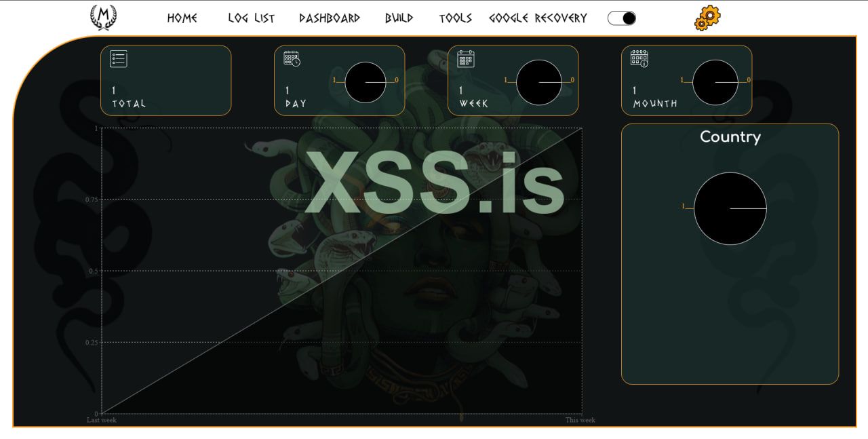Open the orange gears settings icon
Screen dimensions: 868x439
point(707,18)
